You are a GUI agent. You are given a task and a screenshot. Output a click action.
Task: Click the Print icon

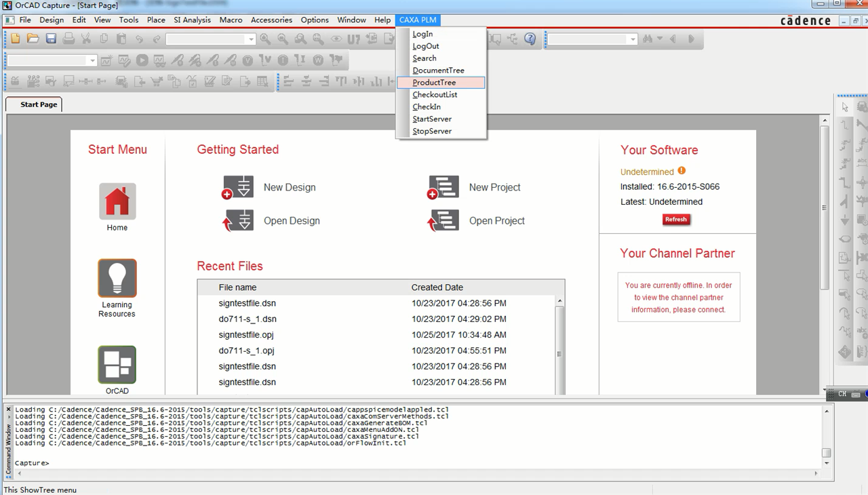(x=68, y=39)
